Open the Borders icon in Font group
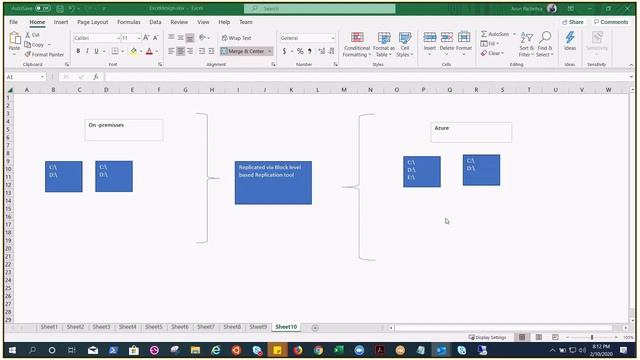Viewport: 640px width, 360px height. pyautogui.click(x=115, y=51)
